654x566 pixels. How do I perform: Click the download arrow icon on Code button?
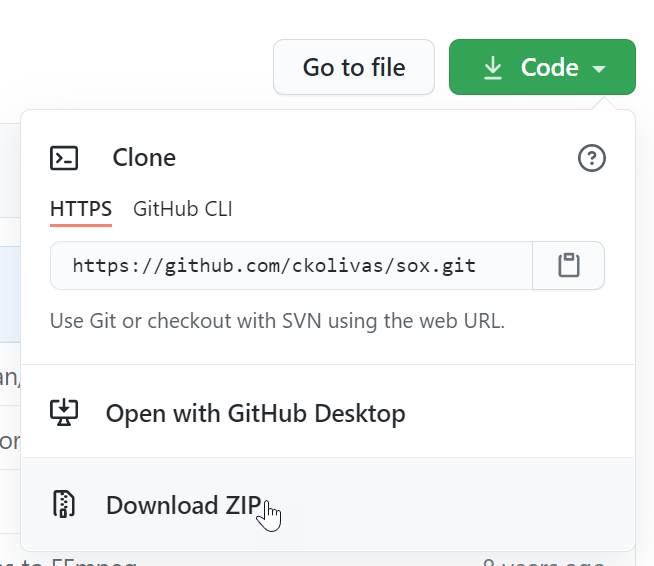[x=492, y=68]
